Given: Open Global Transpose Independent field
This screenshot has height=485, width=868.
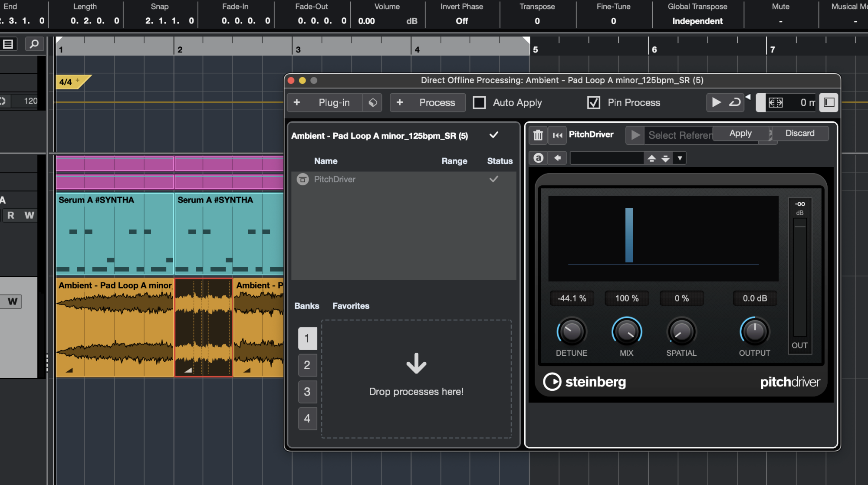Looking at the screenshot, I should click(x=697, y=21).
